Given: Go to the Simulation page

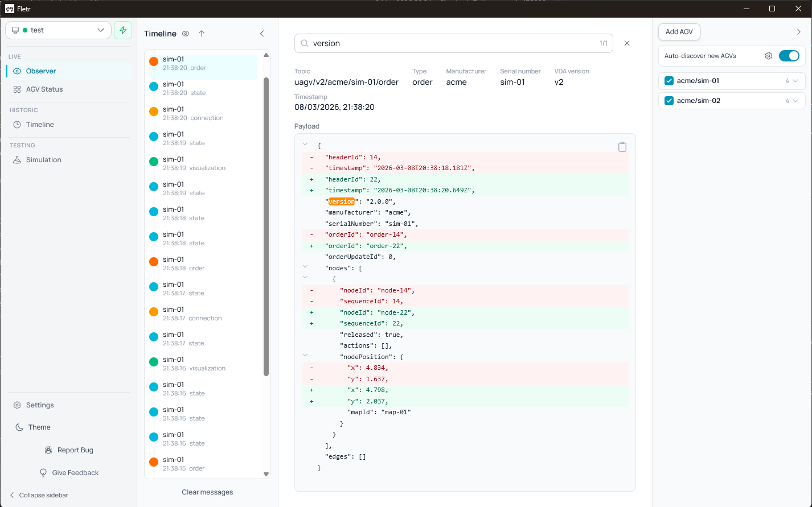Looking at the screenshot, I should click(x=43, y=160).
